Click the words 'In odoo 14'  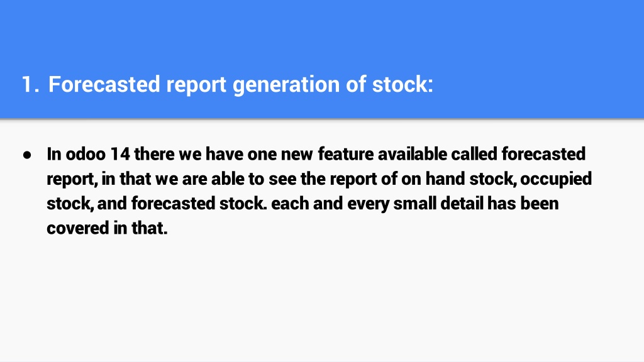tap(88, 154)
